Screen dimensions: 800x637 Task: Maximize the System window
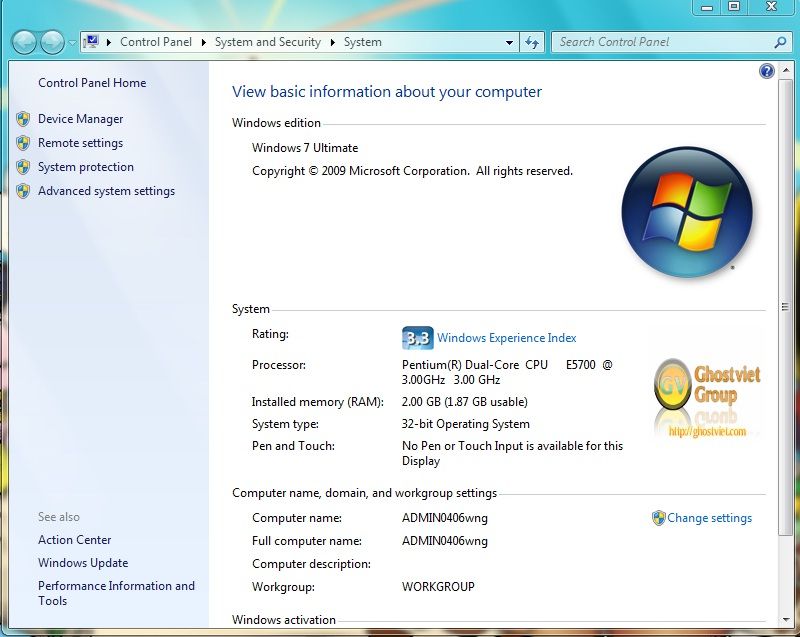734,7
